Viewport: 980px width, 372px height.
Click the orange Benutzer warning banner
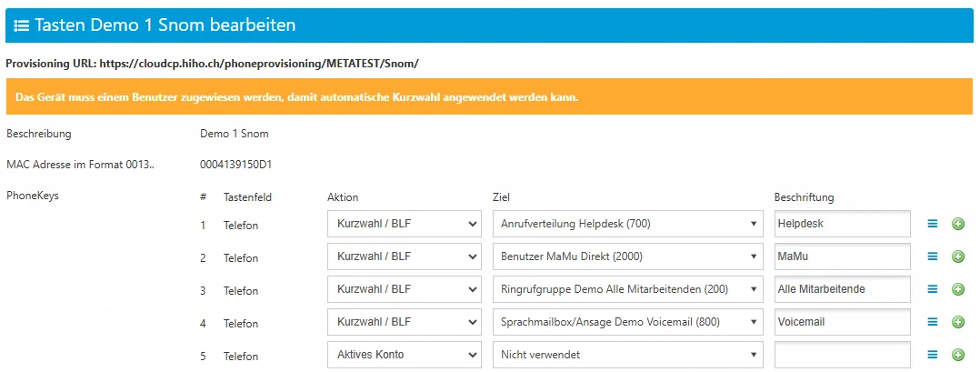click(489, 96)
